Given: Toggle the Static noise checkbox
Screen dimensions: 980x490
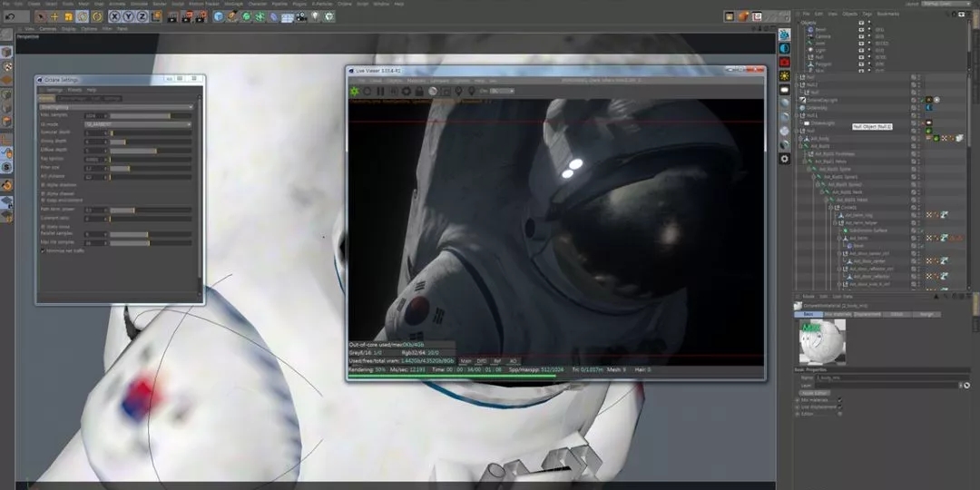Looking at the screenshot, I should [43, 226].
